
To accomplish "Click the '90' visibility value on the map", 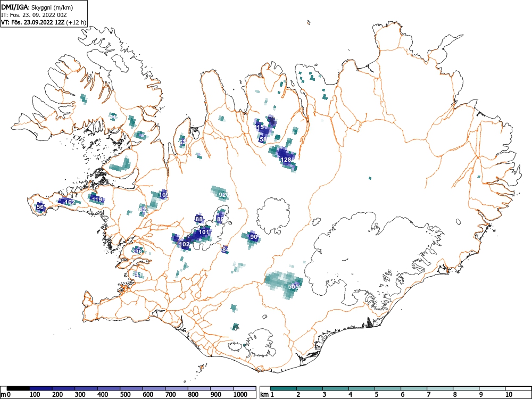I will (253, 237).
